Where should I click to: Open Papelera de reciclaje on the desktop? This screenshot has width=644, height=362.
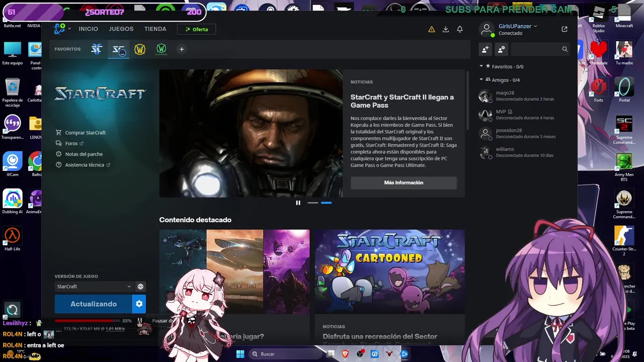click(13, 91)
